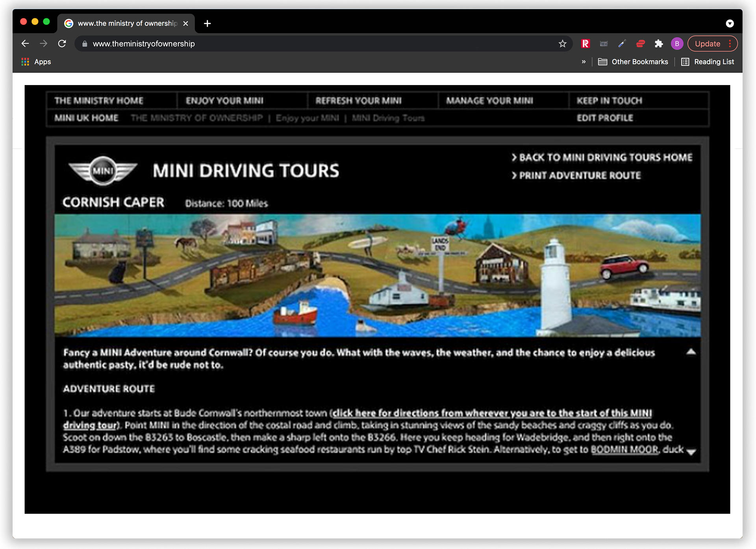Open MANAGE YOUR MINI menu item
Viewport: 756px width, 549px height.
tap(489, 101)
